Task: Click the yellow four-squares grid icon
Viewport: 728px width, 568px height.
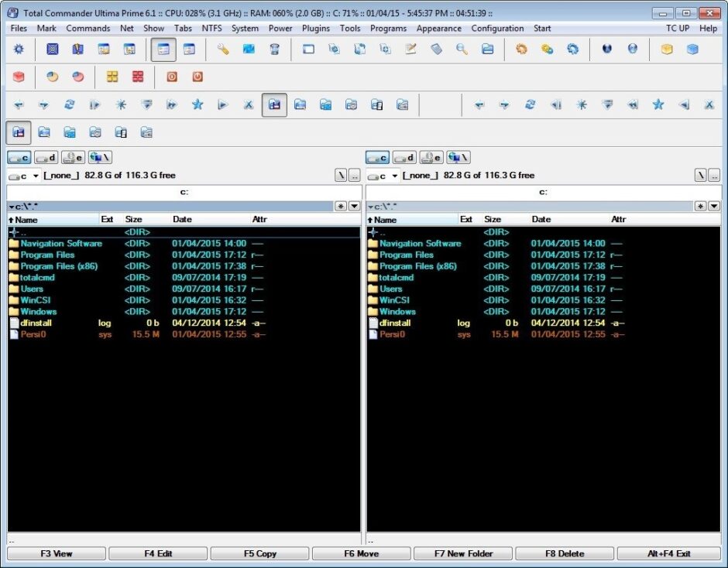Action: click(112, 77)
